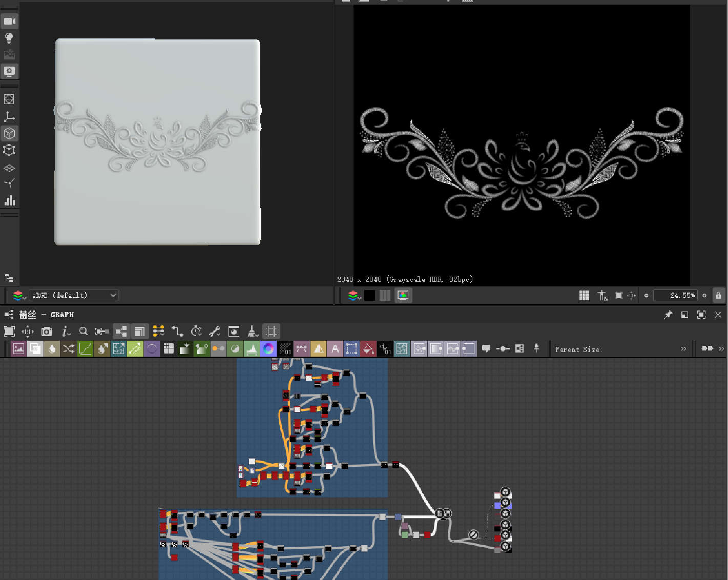Viewport: 728px width, 580px height.
Task: Add a comment with the speech bubble icon
Action: 486,349
